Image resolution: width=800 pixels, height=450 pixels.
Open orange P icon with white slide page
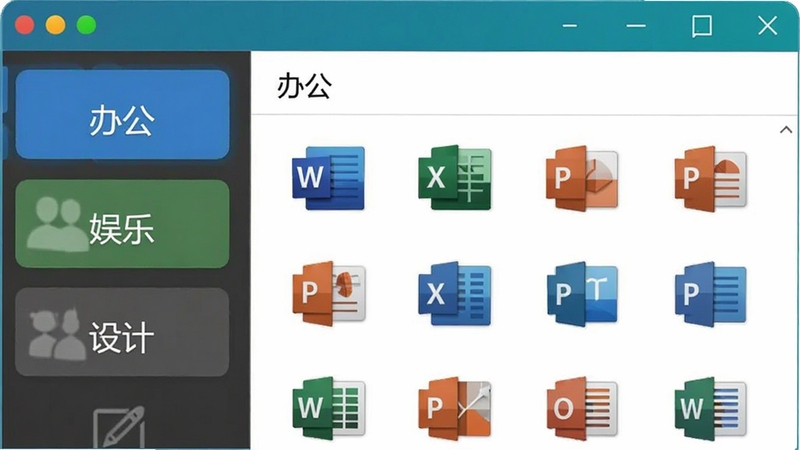329,293
